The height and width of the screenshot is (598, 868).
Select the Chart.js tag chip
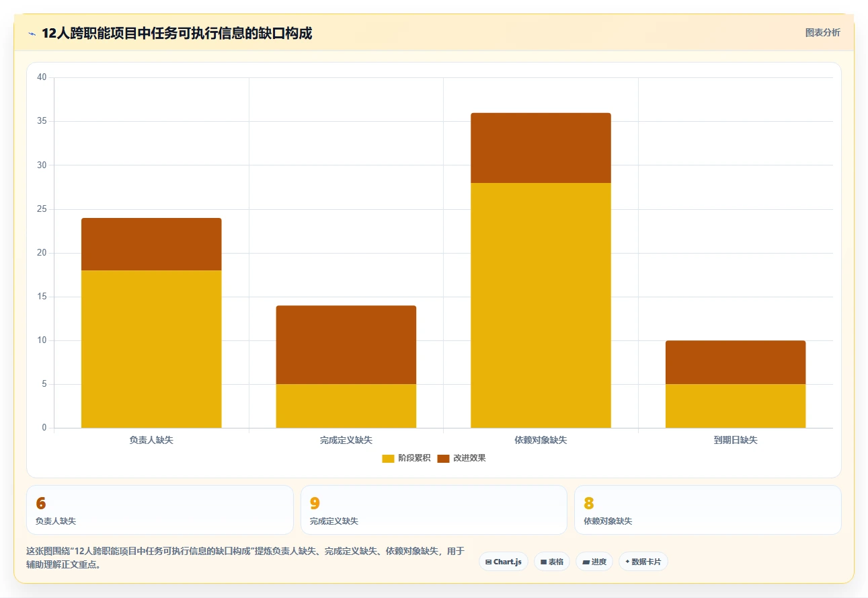point(504,562)
